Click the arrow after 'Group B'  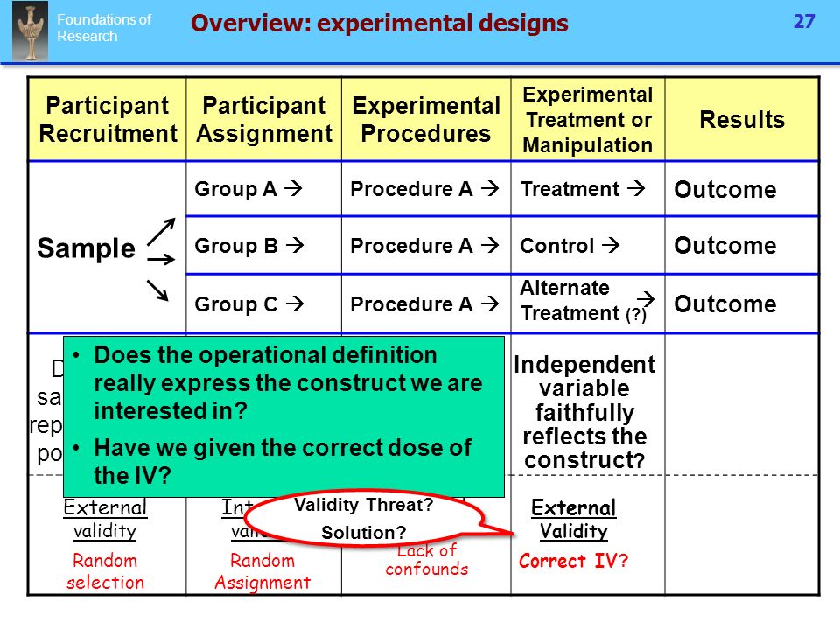[295, 245]
